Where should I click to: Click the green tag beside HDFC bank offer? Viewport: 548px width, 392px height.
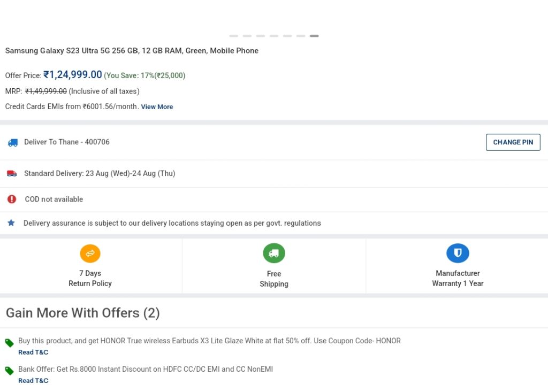point(10,371)
